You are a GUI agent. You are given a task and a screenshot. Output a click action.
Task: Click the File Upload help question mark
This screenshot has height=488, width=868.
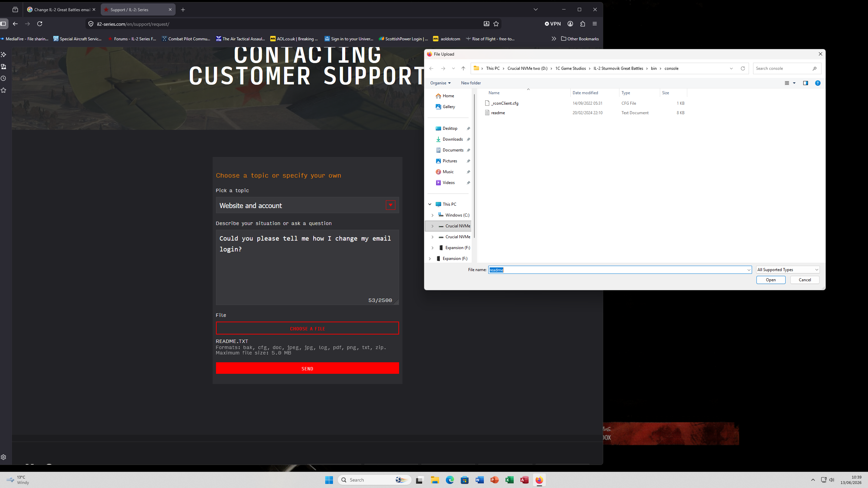pyautogui.click(x=817, y=83)
